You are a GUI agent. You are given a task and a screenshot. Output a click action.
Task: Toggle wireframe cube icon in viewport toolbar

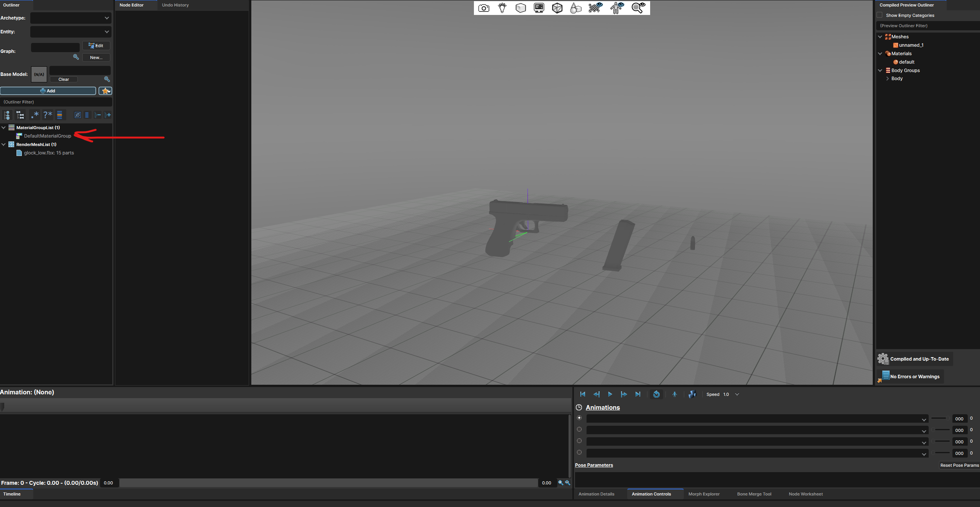pyautogui.click(x=557, y=8)
